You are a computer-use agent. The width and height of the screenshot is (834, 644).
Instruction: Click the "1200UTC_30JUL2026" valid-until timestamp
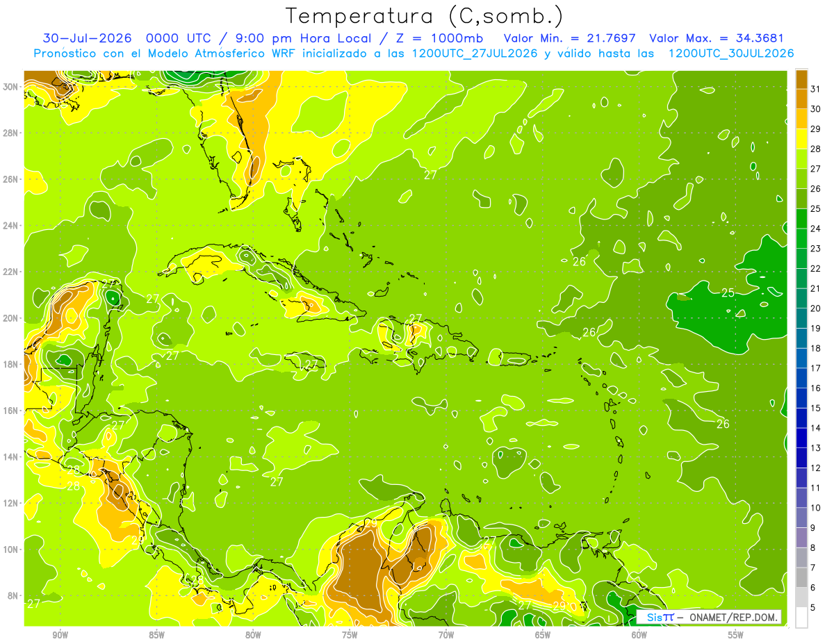pos(731,53)
